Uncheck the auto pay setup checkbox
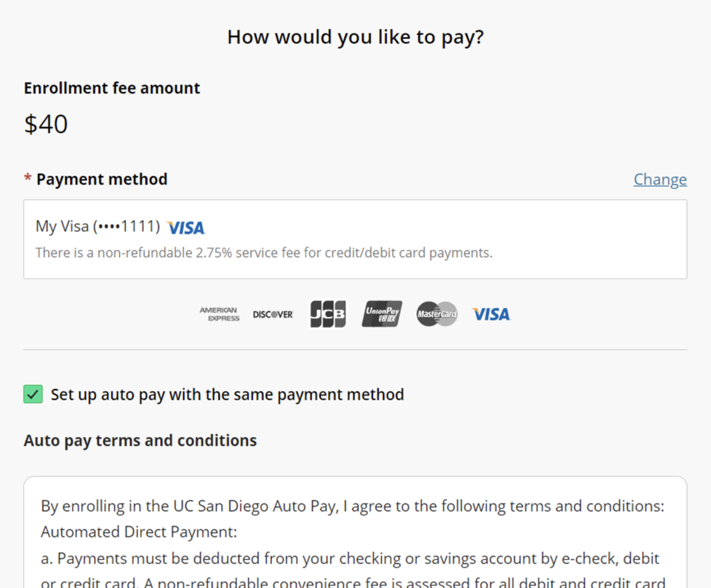 pyautogui.click(x=33, y=394)
